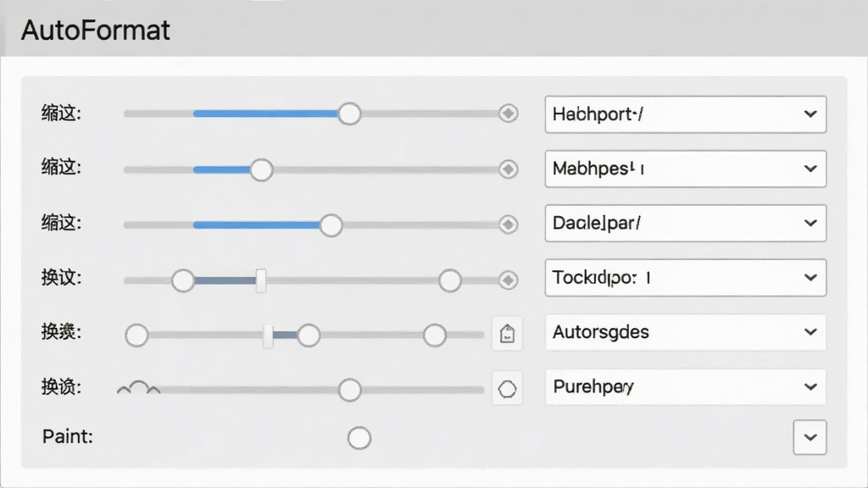868x488 pixels.
Task: Click the diamond icon beside Daclelpar slider
Action: pos(508,224)
